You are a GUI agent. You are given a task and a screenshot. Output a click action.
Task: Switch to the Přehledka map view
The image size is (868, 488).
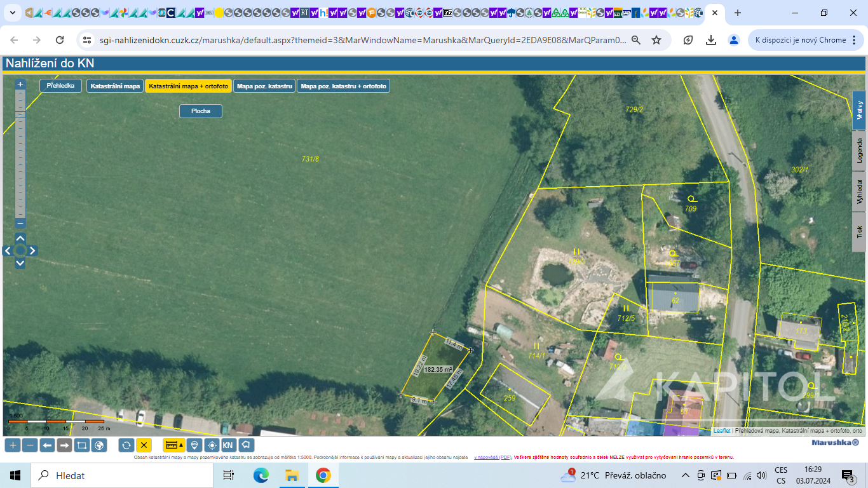pyautogui.click(x=60, y=85)
